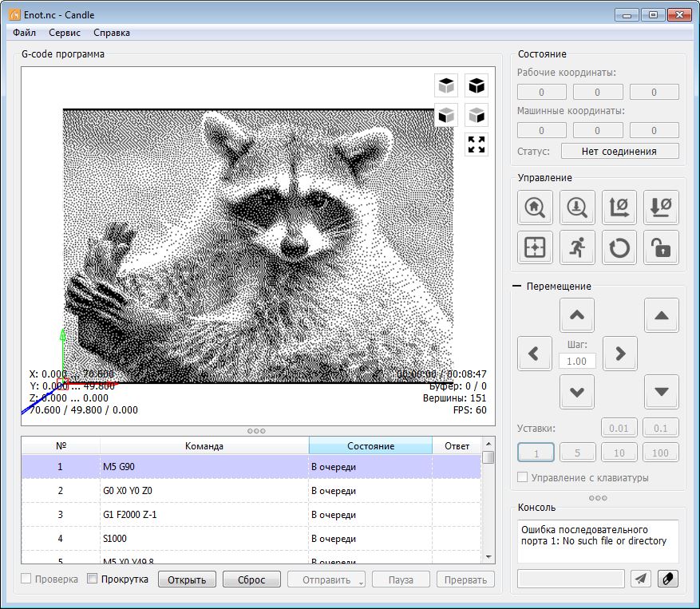
Task: Fit the view using the four-arrows icon
Action: pyautogui.click(x=477, y=144)
